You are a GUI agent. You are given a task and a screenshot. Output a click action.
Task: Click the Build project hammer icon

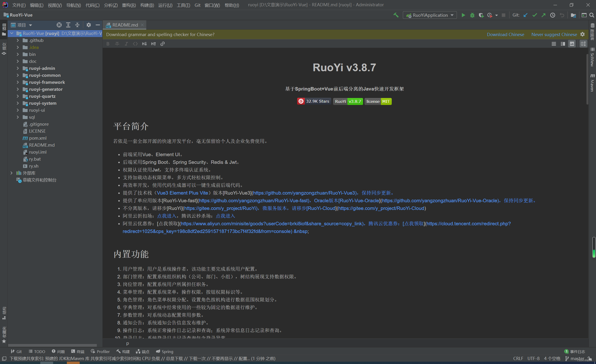(x=396, y=15)
